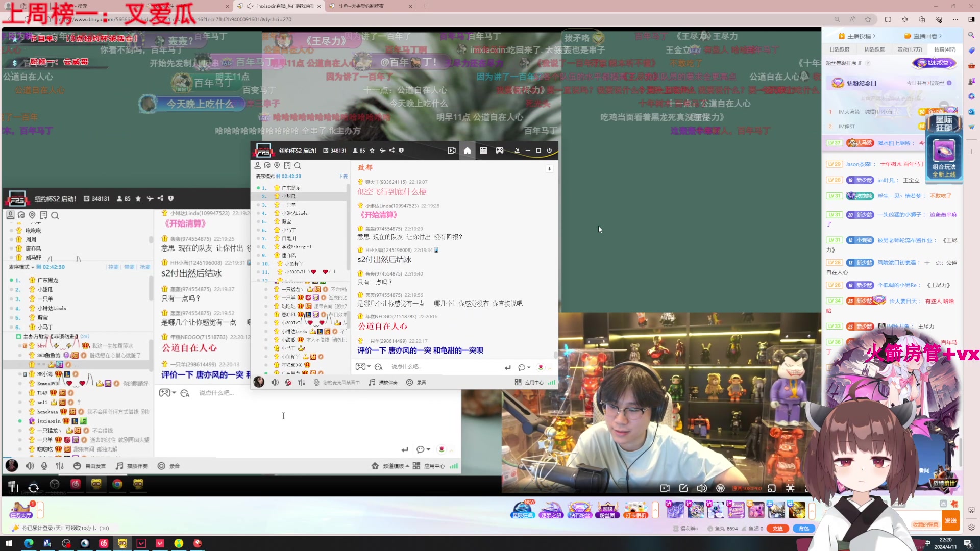Switch to 周活跃度 tab

874,49
